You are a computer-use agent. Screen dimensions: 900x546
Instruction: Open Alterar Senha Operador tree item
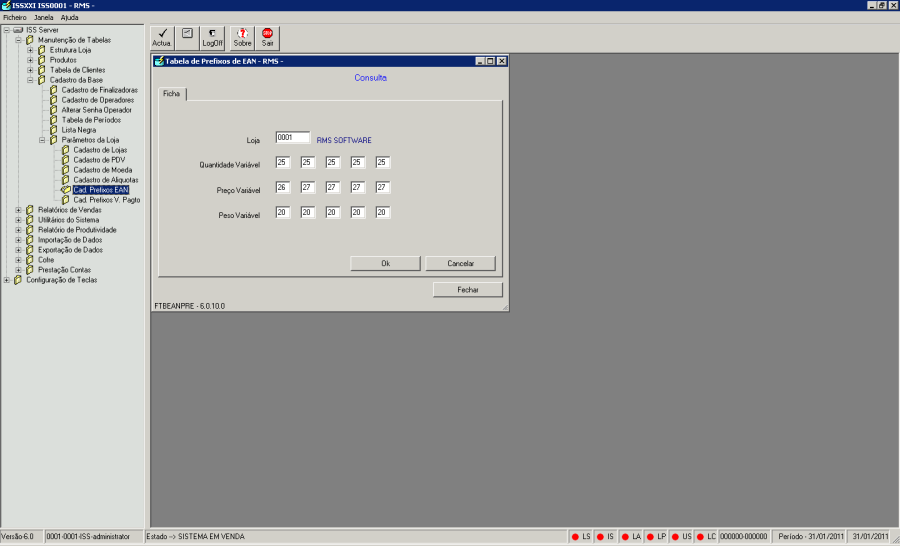pos(96,110)
